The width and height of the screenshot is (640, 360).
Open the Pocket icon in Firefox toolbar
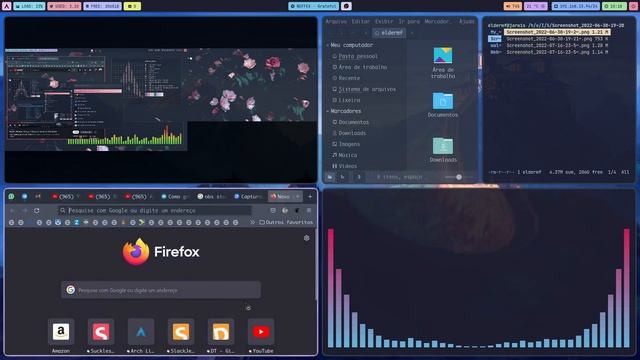coord(273,210)
